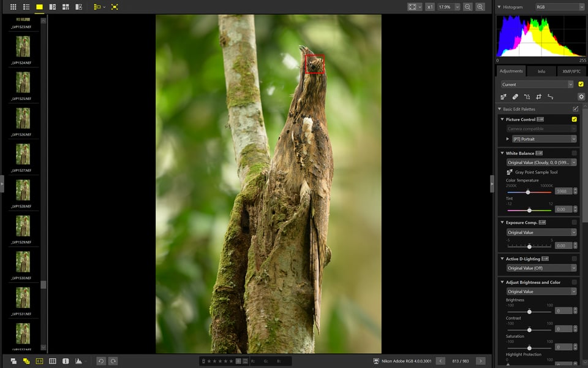Open the White Balance Original Value dropdown
The width and height of the screenshot is (588, 368).
point(541,162)
